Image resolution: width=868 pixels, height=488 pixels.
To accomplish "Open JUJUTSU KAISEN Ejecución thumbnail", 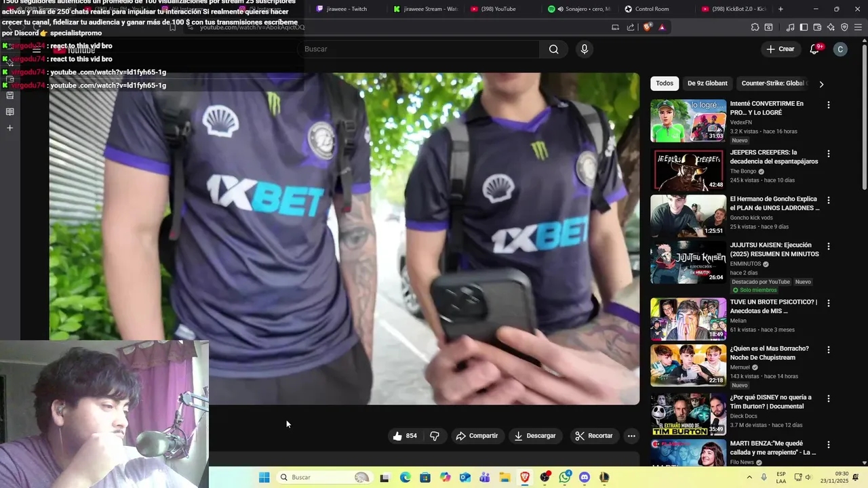I will click(688, 262).
